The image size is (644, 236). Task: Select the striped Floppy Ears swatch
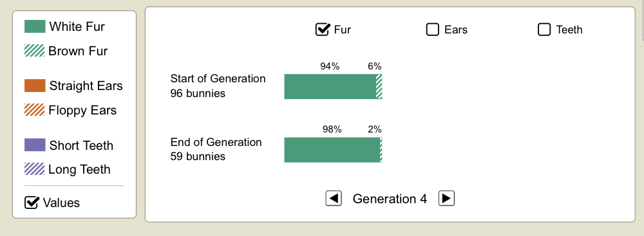[35, 109]
